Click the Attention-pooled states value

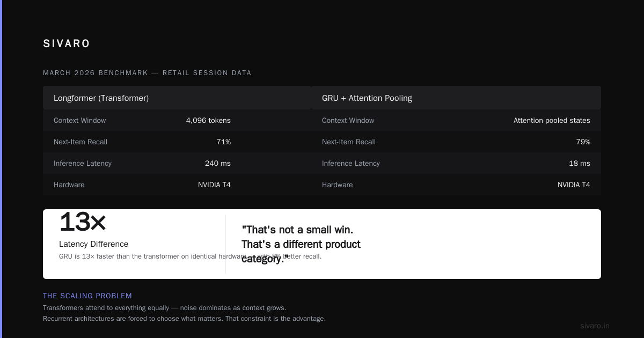coord(552,120)
